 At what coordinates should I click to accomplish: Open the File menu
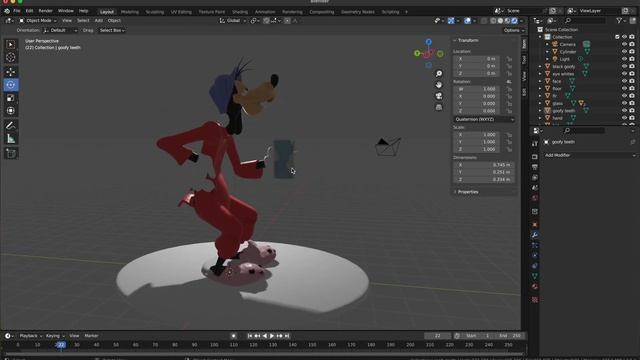coord(17,11)
